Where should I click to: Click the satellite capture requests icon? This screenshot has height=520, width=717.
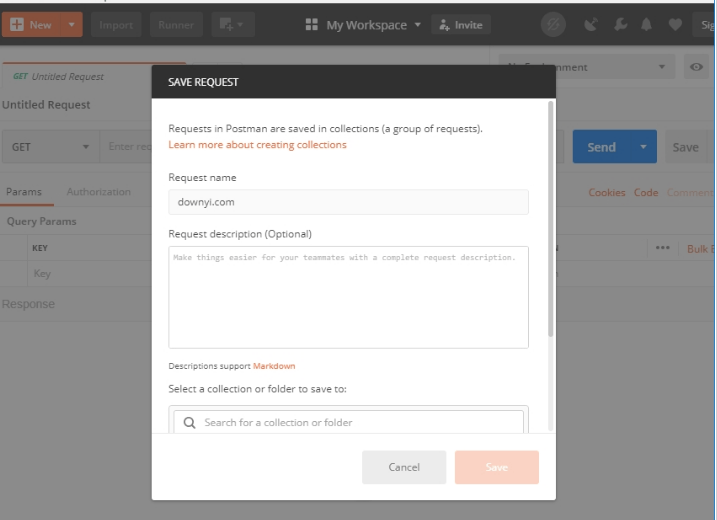591,25
